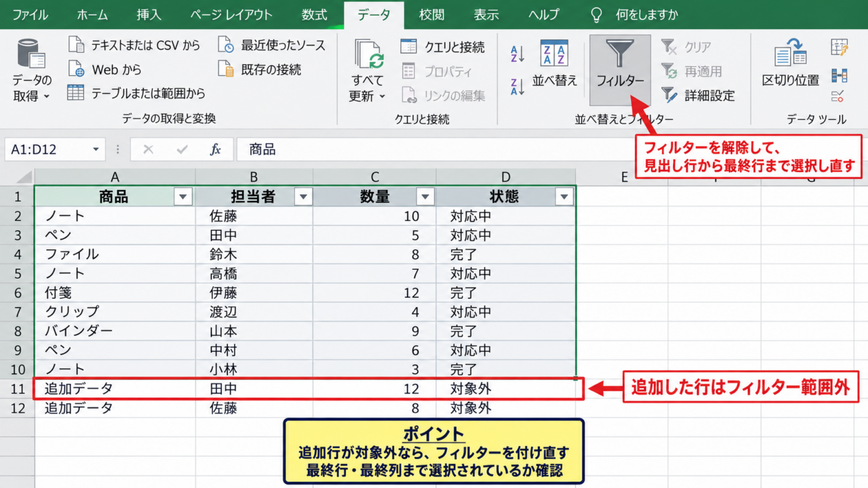Open the 数量 column filter dropdown
The width and height of the screenshot is (868, 488).
pyautogui.click(x=425, y=197)
